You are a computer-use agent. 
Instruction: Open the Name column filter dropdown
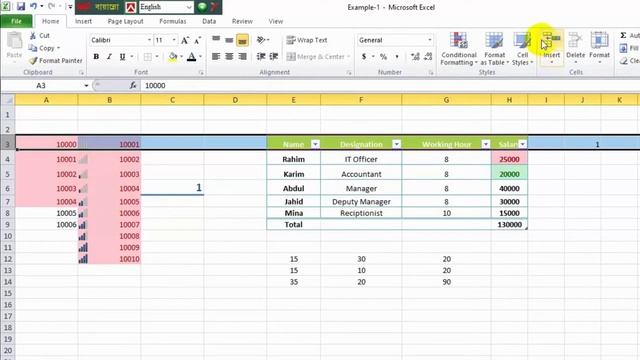(x=315, y=144)
